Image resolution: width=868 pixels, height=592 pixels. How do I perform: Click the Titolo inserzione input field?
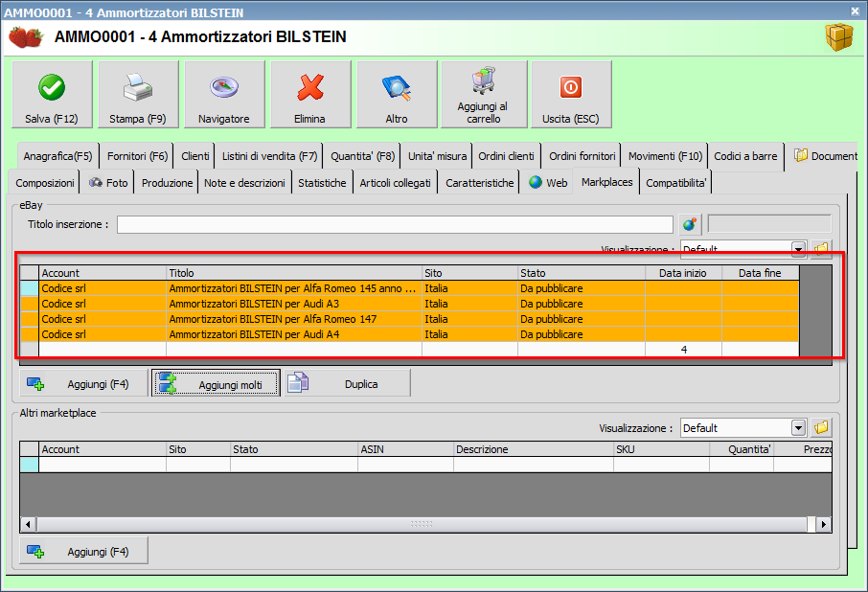(395, 224)
